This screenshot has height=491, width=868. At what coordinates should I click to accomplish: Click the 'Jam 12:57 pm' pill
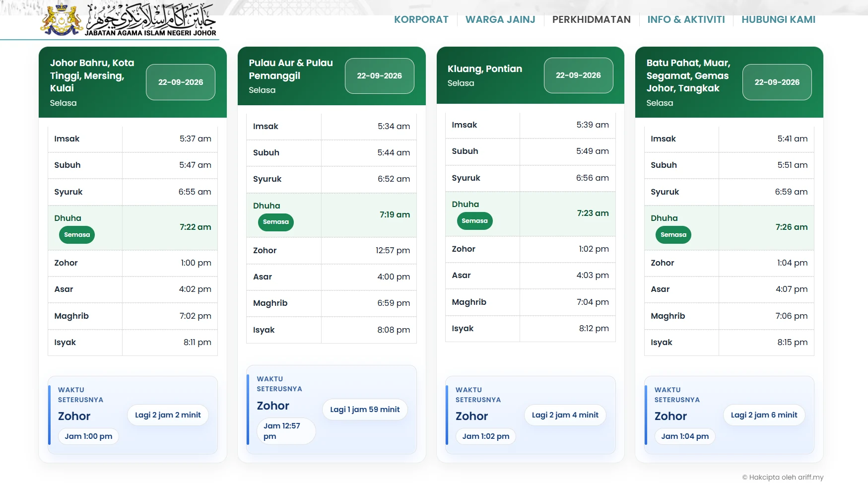pos(286,431)
